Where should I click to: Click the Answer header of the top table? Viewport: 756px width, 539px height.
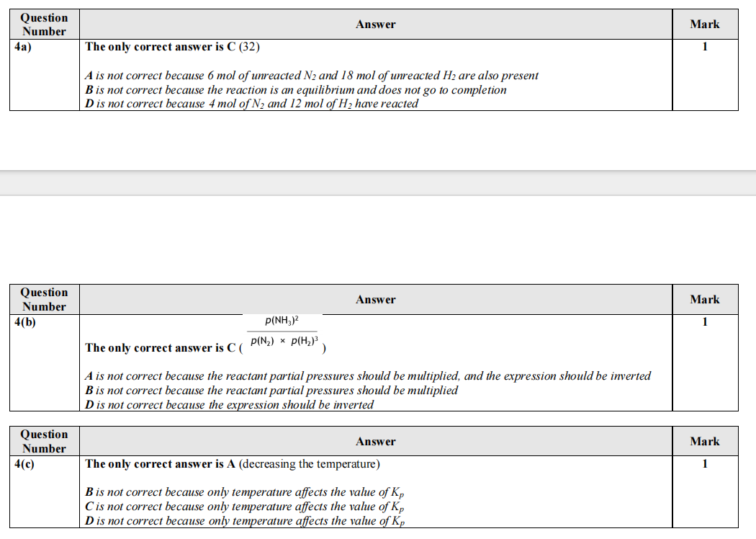(x=375, y=24)
